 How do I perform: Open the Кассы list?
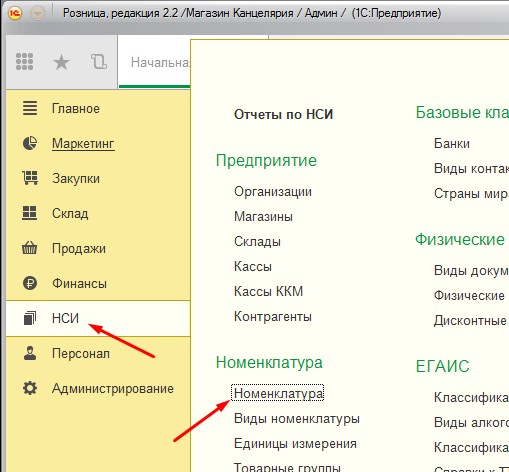[253, 267]
